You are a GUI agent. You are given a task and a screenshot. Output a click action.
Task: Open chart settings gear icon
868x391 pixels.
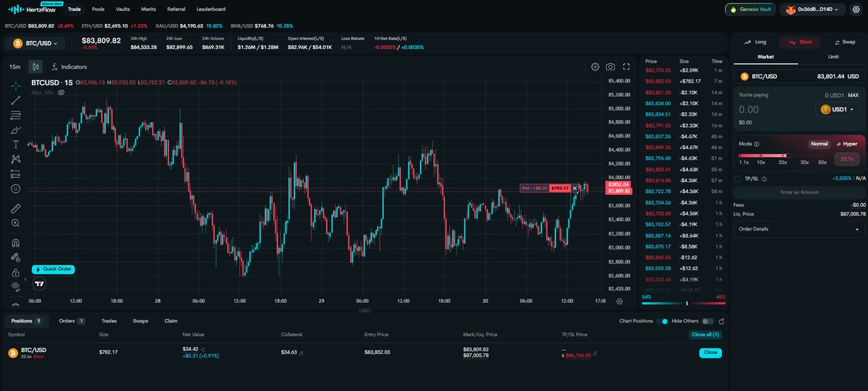click(595, 66)
